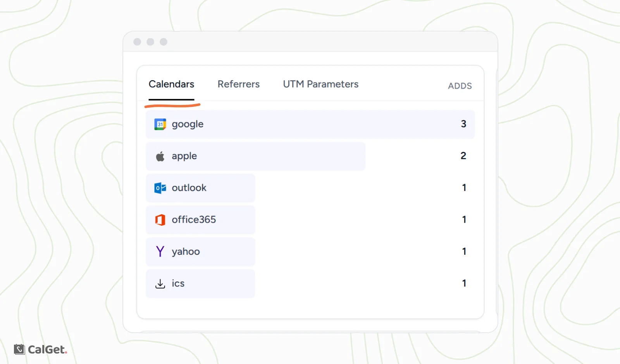Switch to the Calendars tab
Viewport: 620px width, 364px height.
[171, 84]
